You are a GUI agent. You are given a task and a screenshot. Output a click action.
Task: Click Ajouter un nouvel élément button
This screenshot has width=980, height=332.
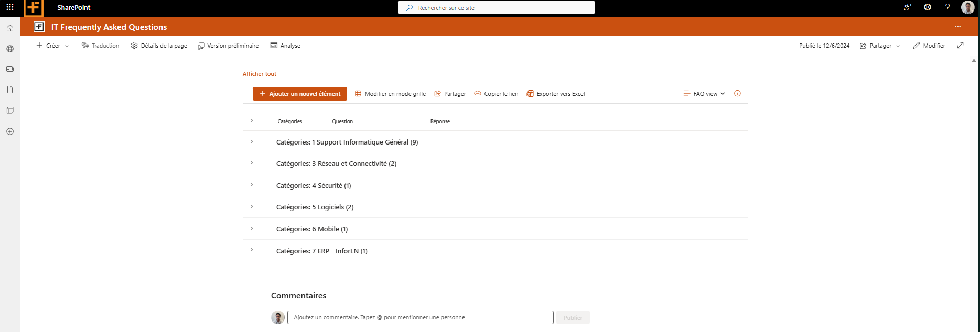click(300, 94)
